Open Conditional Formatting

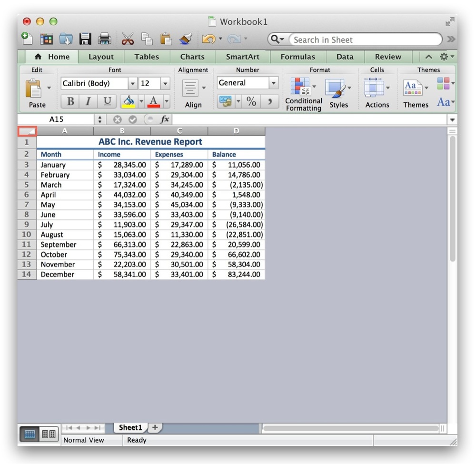[304, 95]
